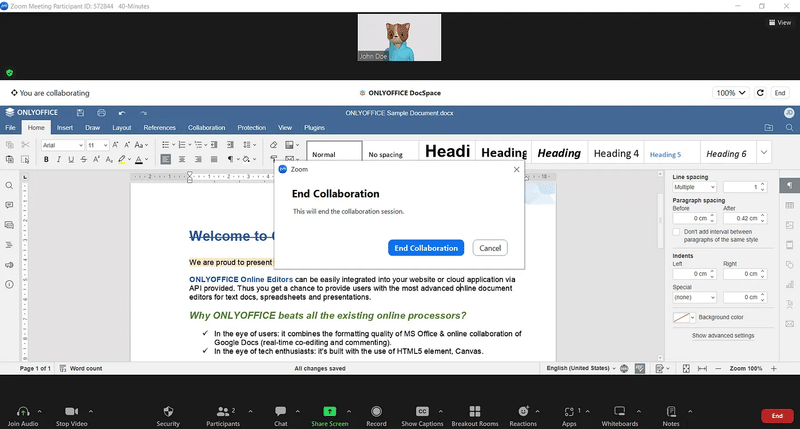The image size is (800, 429).
Task: Click Join Audio in Zoom toolbar
Action: coord(22,416)
